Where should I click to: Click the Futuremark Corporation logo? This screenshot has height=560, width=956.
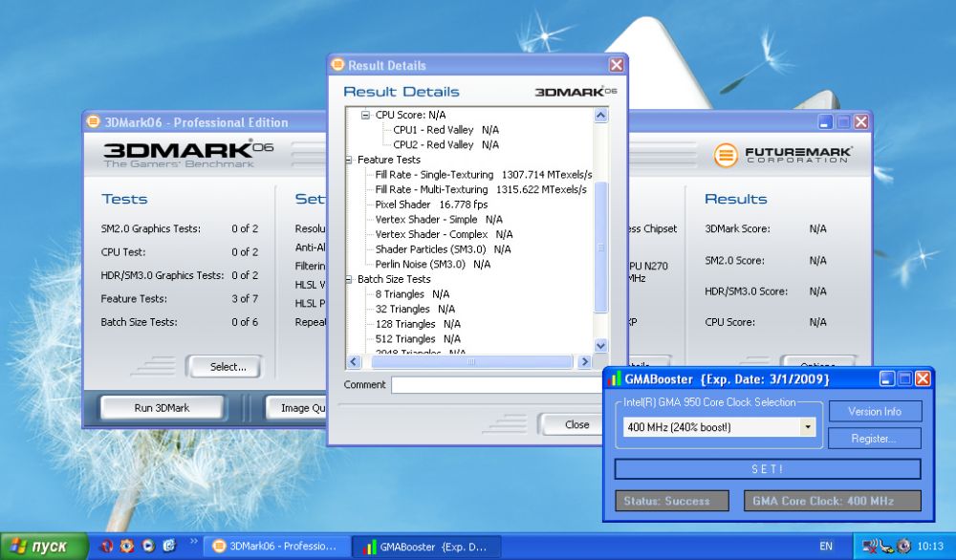pos(782,155)
